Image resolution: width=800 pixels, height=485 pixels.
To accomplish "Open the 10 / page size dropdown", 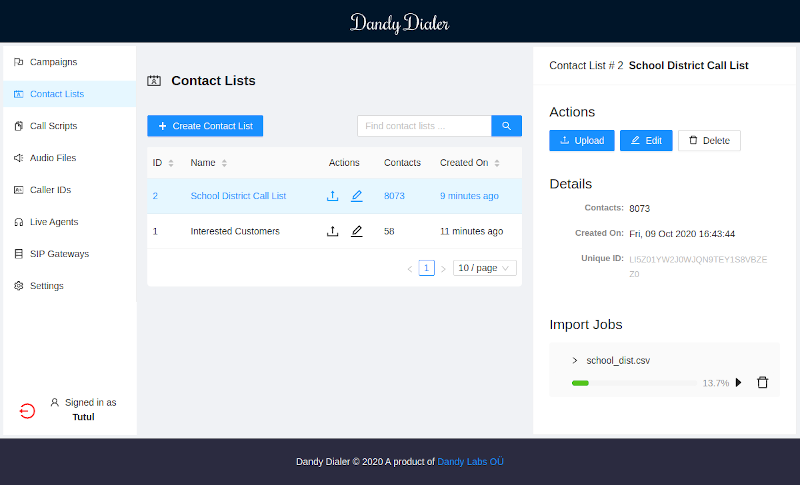I will pos(484,268).
